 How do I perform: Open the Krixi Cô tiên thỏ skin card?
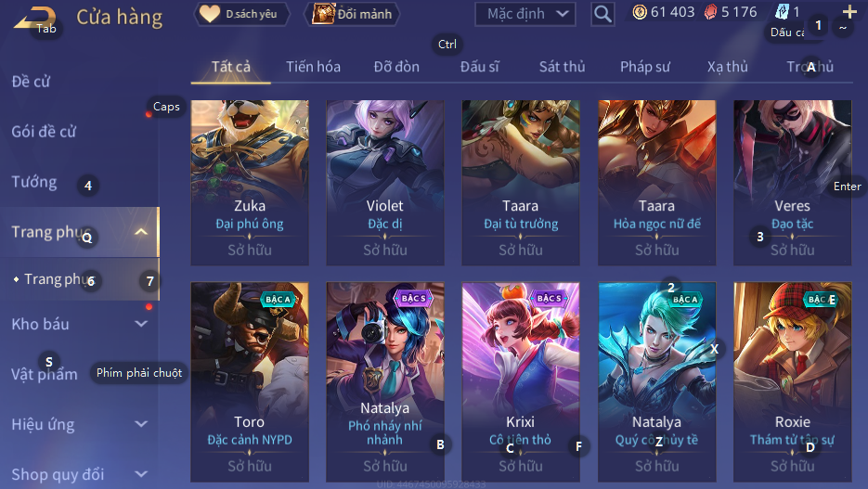pyautogui.click(x=521, y=381)
